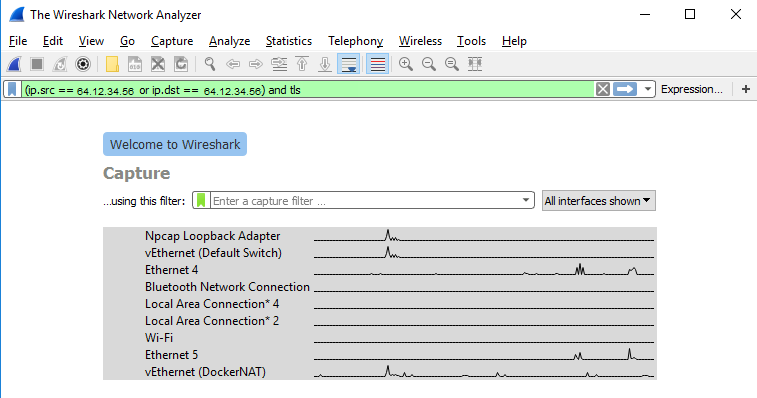Reload this capture file icon
The image size is (757, 398).
point(181,64)
